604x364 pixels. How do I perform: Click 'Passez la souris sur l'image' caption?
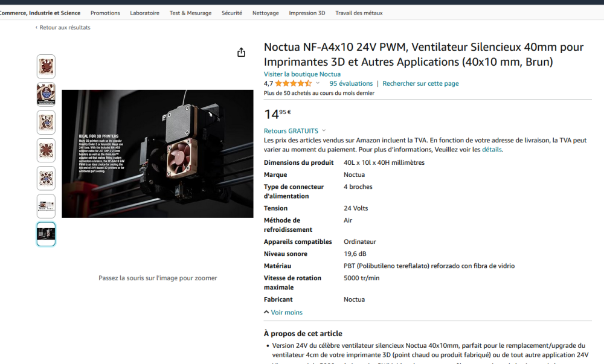tap(158, 278)
